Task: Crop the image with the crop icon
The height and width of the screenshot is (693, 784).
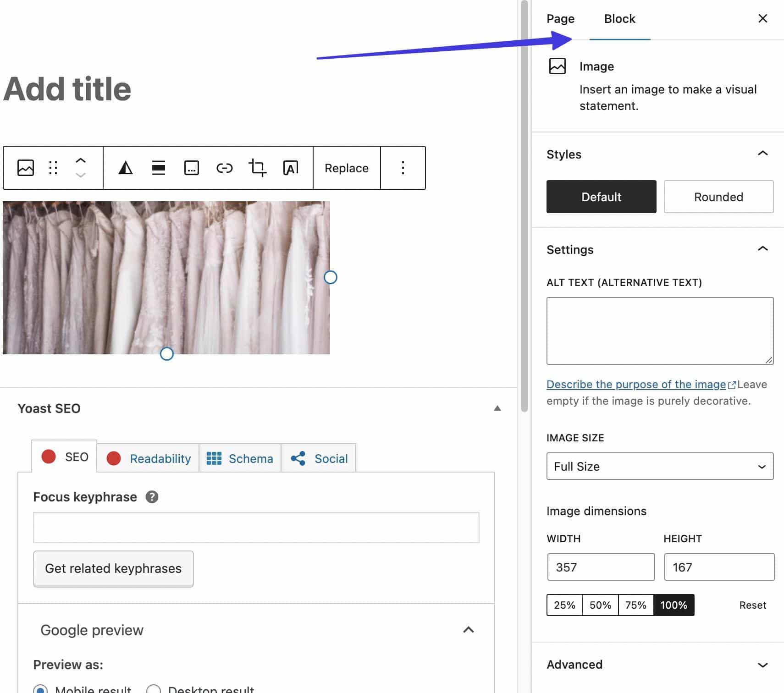Action: coord(258,168)
